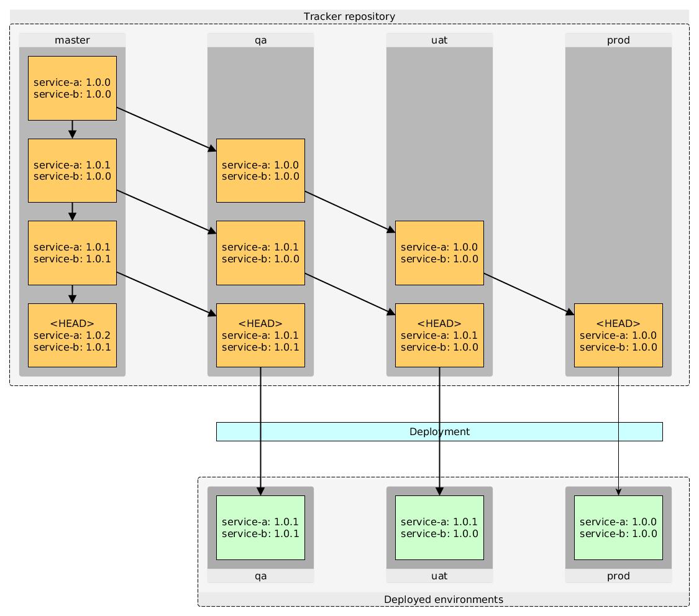The image size is (699, 616).
Task: Select the 'qa' header in Tracker repository
Action: pos(260,40)
